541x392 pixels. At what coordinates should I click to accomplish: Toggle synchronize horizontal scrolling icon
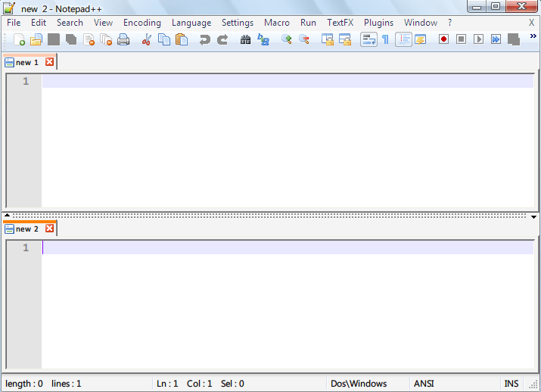tap(345, 39)
